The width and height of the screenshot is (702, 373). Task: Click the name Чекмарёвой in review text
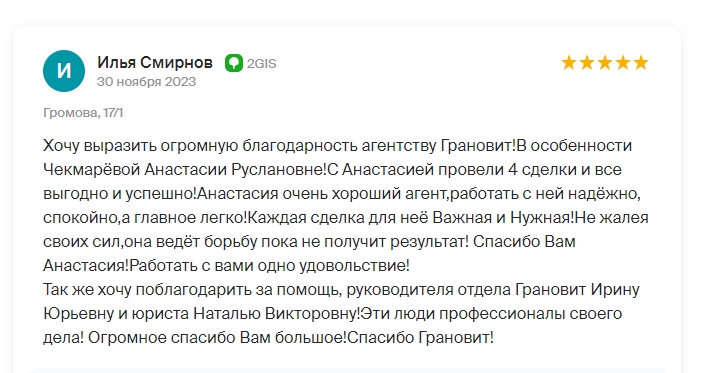(91, 170)
